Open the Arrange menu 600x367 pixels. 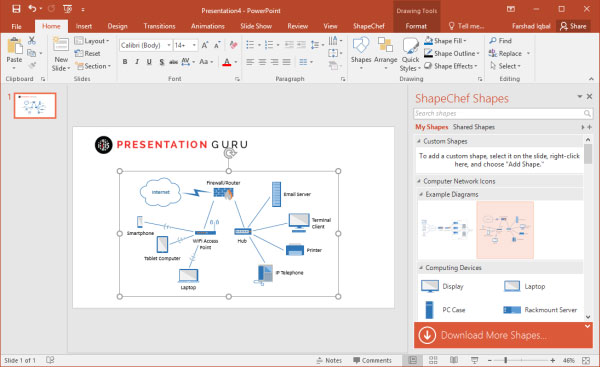pyautogui.click(x=385, y=54)
